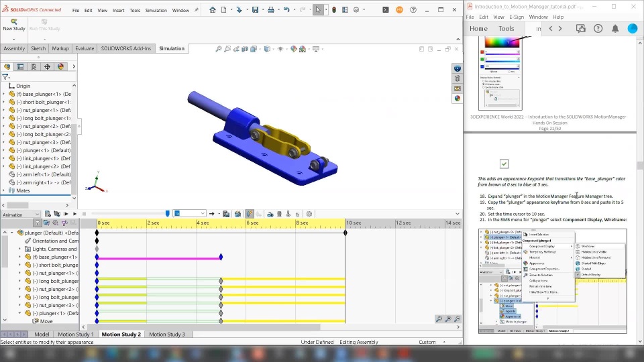Screen dimensions: 644x362
Task: Click the Spring icon in MotionManager toolbar
Action: [279, 214]
